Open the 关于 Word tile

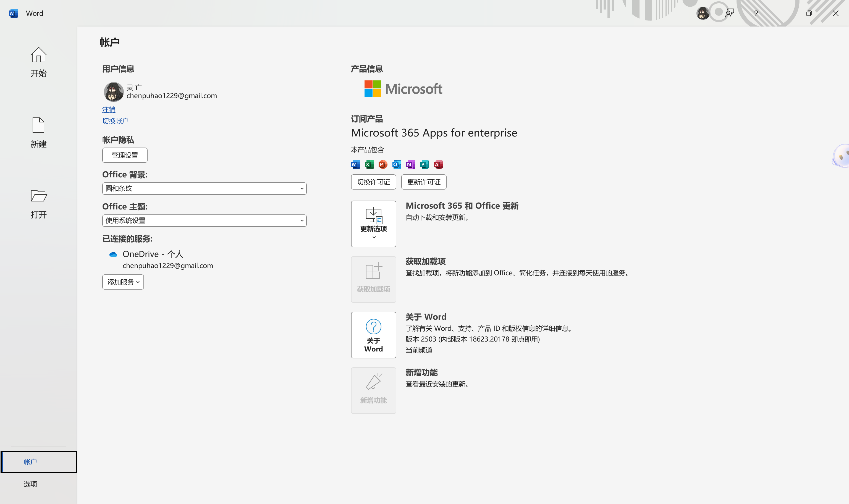point(374,335)
